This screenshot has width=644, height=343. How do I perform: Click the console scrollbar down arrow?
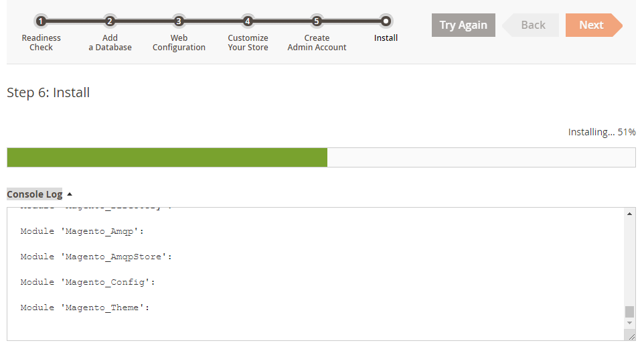click(629, 322)
